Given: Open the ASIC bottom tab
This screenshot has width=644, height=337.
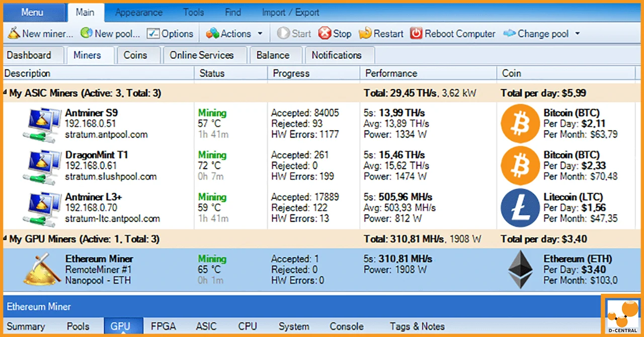Looking at the screenshot, I should pyautogui.click(x=207, y=326).
